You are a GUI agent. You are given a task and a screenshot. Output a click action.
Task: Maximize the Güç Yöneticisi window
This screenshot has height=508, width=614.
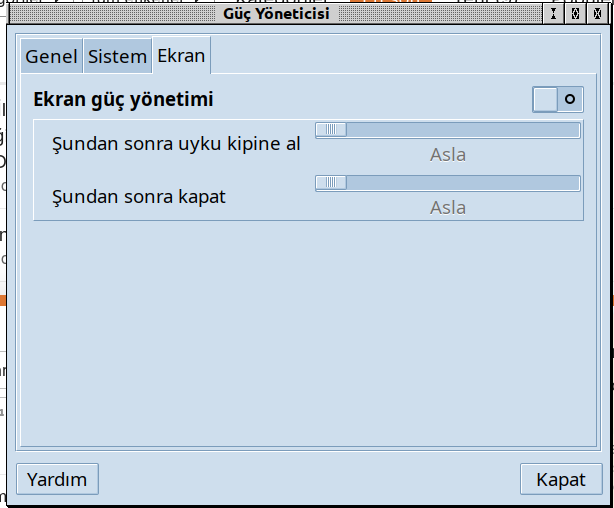(x=575, y=14)
